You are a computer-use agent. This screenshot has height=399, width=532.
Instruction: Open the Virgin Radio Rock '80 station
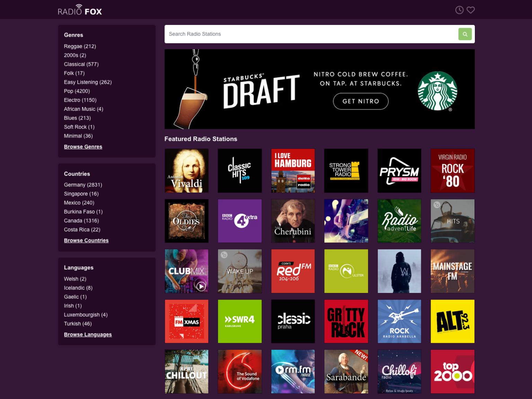tap(452, 170)
